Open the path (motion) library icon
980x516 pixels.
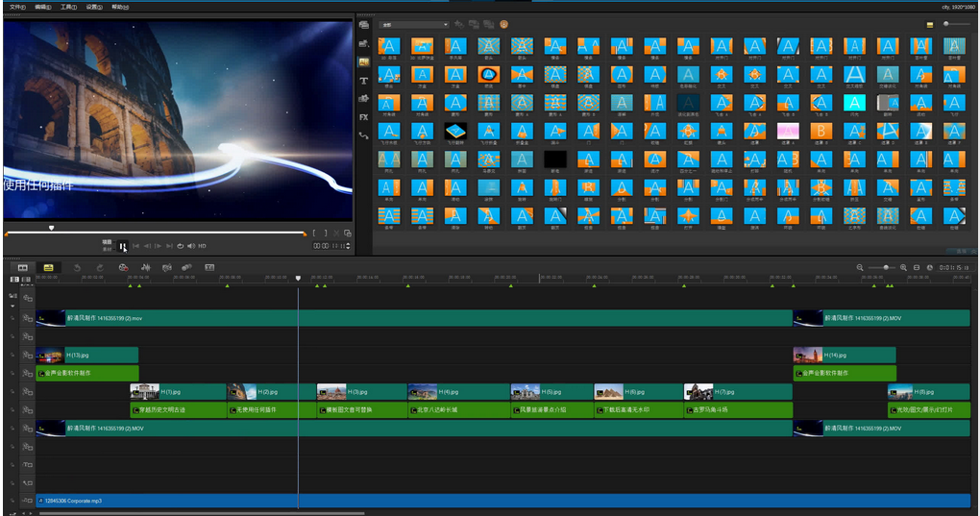364,135
